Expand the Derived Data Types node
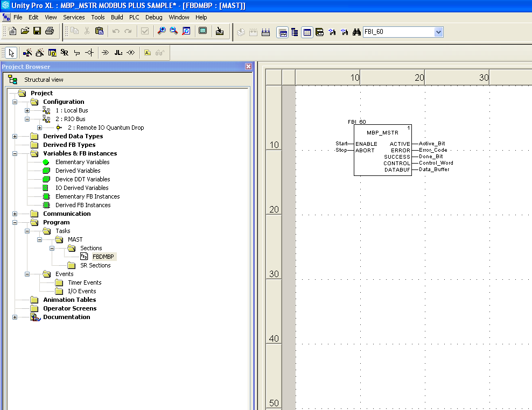Image resolution: width=532 pixels, height=410 pixels. point(15,136)
